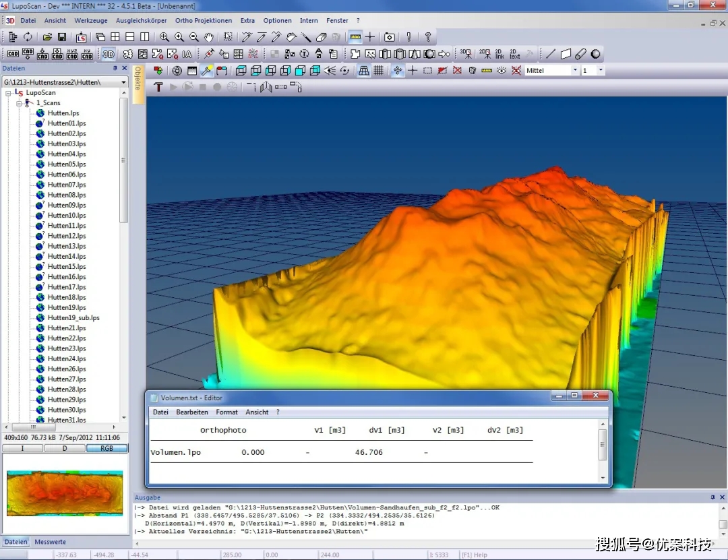728x560 pixels.
Task: Click the 3D view toolbar icon
Action: (x=109, y=54)
